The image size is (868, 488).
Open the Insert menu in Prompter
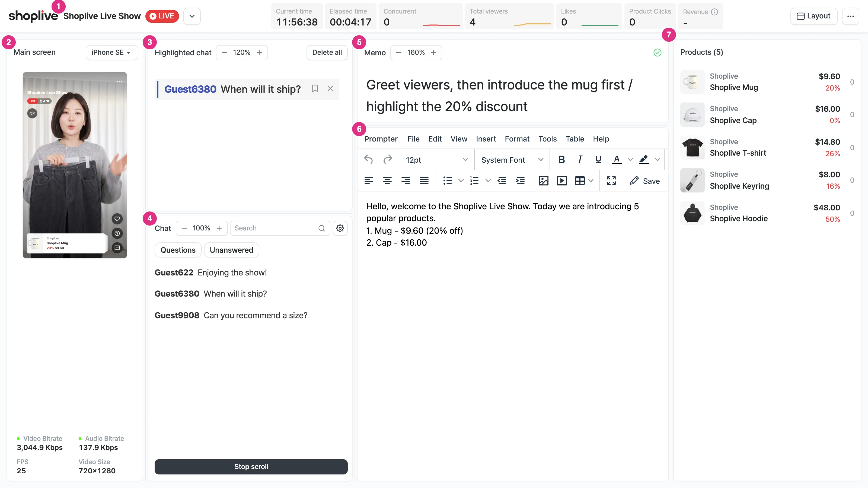(x=486, y=139)
